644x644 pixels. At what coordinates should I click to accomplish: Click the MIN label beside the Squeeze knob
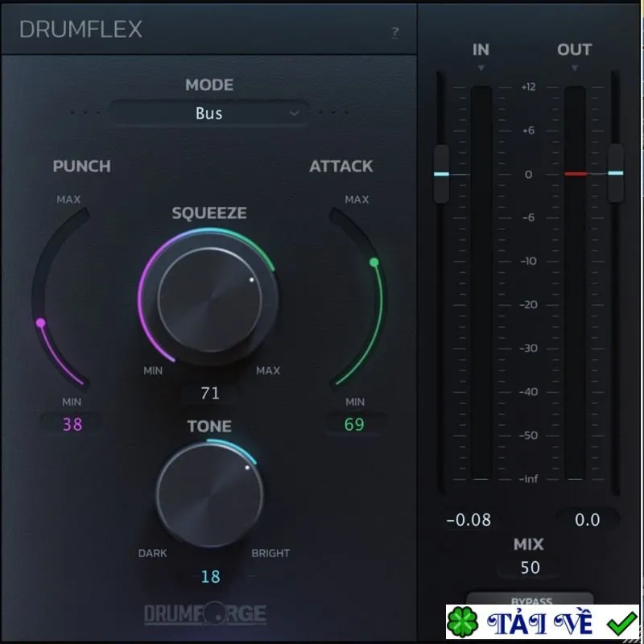point(153,371)
